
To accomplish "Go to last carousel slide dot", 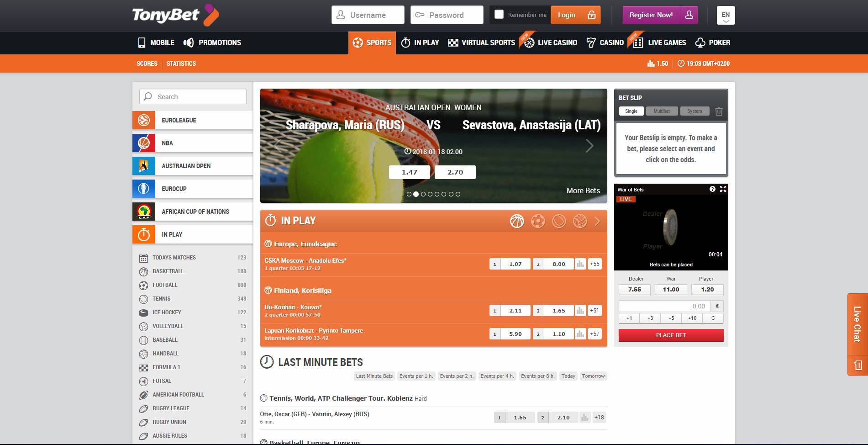I will 458,194.
